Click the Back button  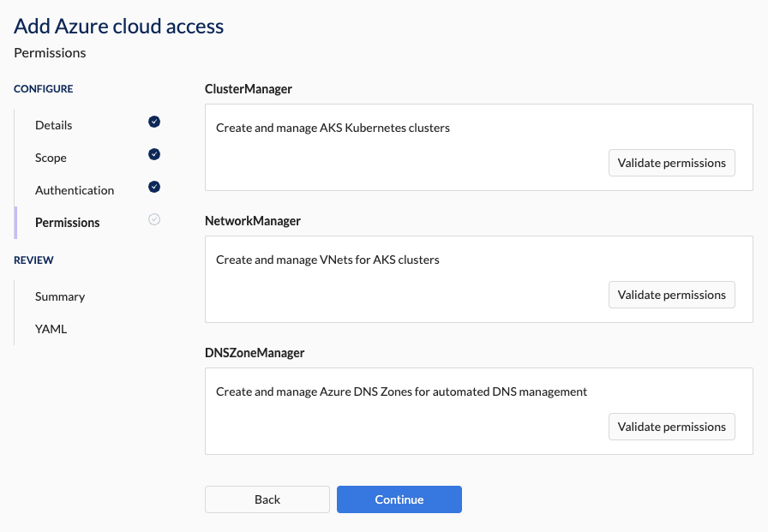click(x=267, y=499)
